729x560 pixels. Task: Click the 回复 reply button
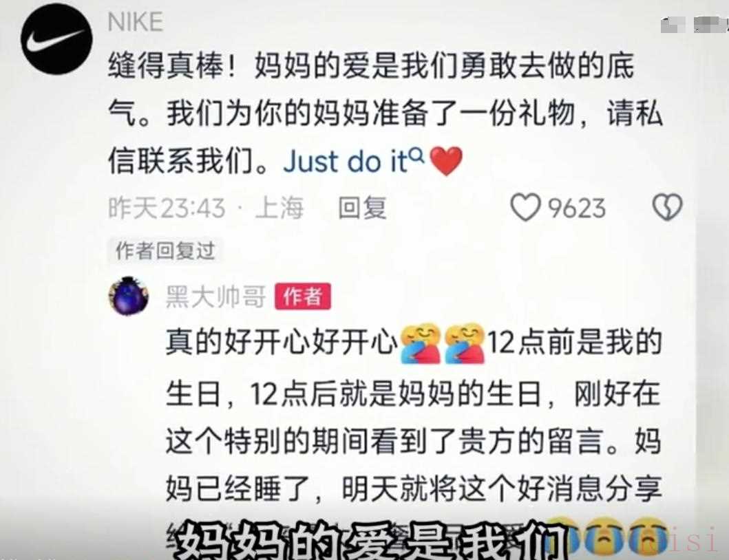tap(362, 207)
